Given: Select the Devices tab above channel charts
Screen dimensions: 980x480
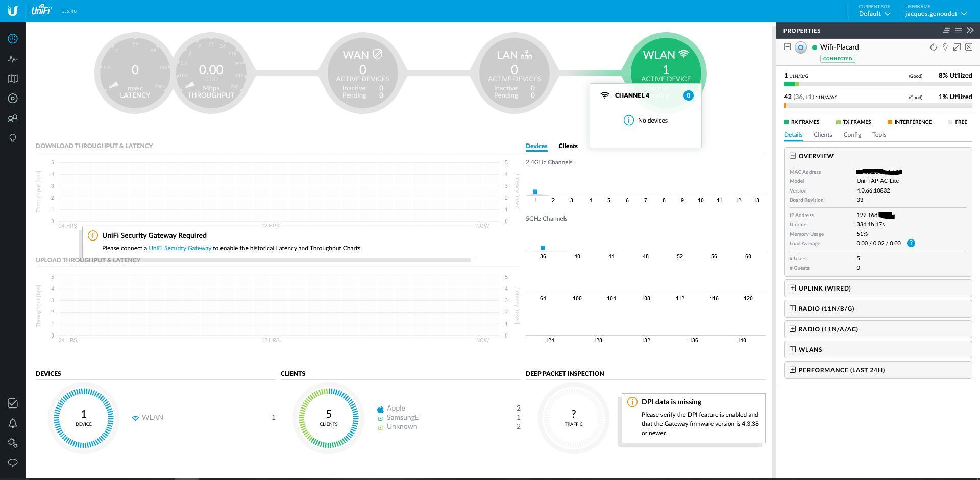Looking at the screenshot, I should pos(536,146).
